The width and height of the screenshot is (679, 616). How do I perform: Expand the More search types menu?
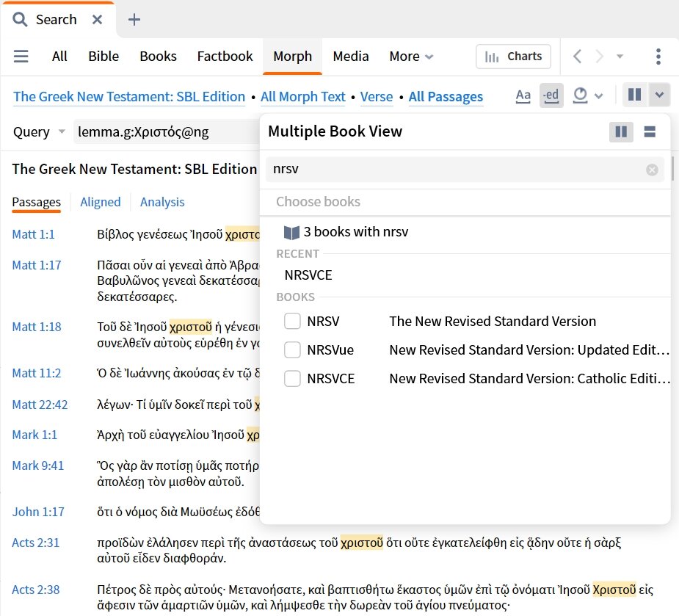(411, 57)
